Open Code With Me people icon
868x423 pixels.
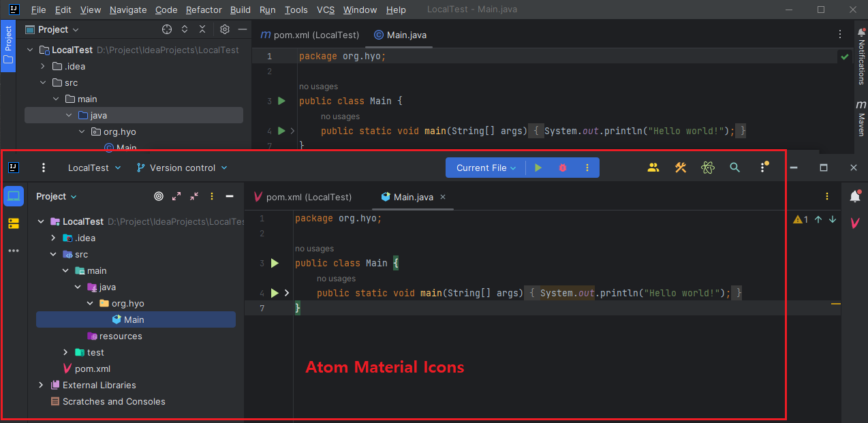[x=653, y=168]
